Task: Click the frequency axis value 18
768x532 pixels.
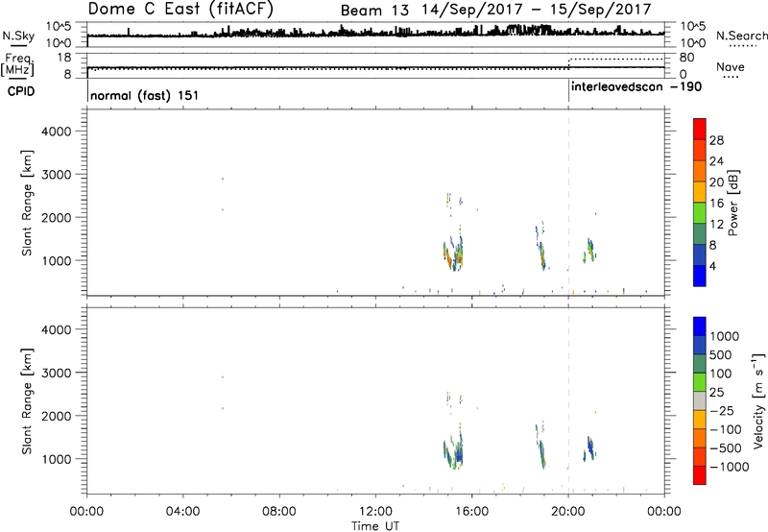Action: 64,58
